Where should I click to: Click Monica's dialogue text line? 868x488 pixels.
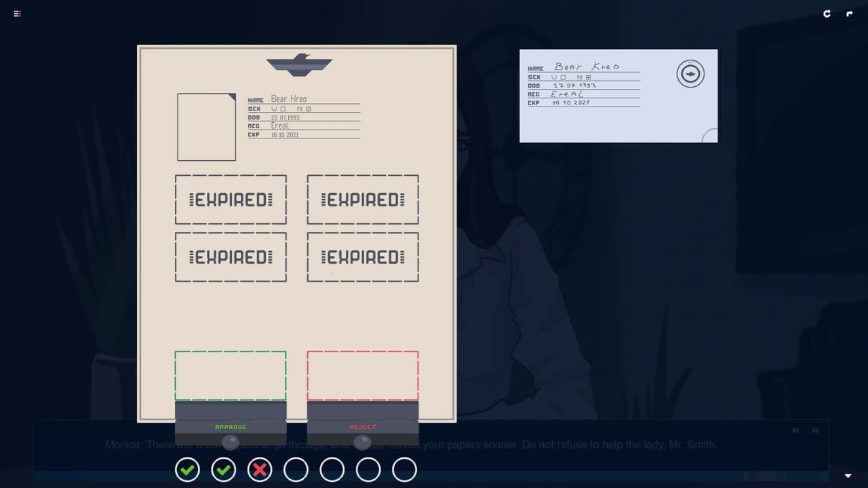(411, 445)
